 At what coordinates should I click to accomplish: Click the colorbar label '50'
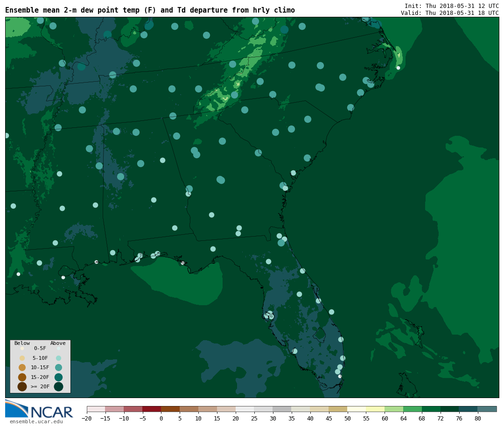(x=347, y=418)
